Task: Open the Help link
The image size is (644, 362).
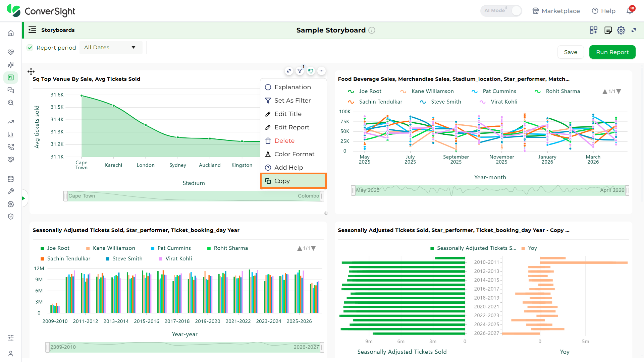Action: pos(604,11)
